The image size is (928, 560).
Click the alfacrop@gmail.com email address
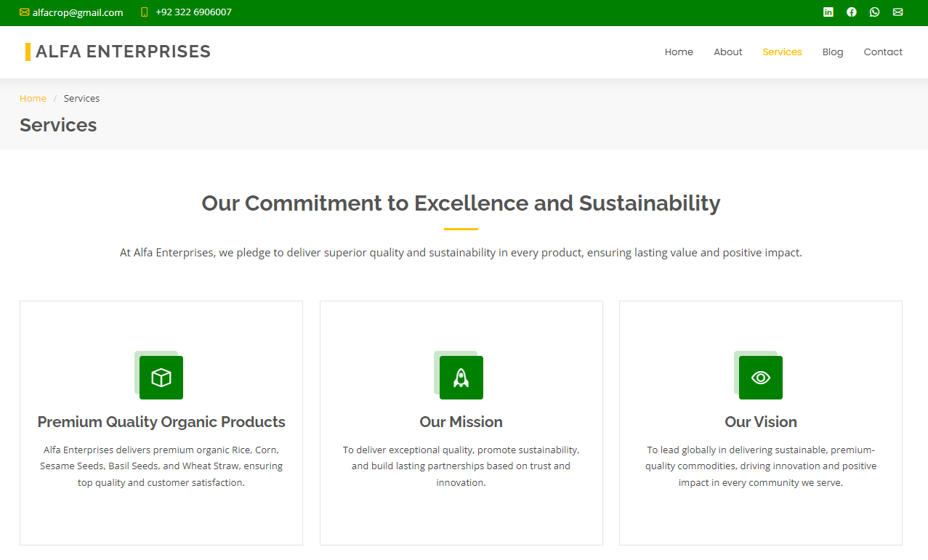pos(78,12)
